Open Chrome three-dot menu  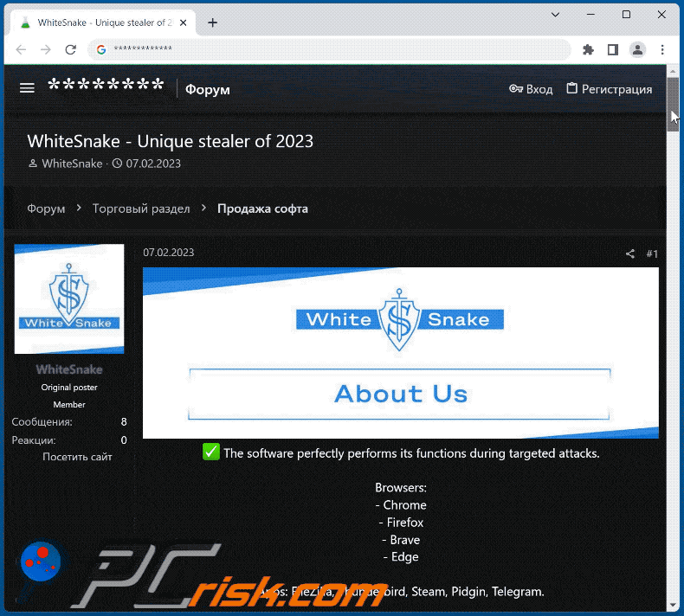click(x=663, y=49)
